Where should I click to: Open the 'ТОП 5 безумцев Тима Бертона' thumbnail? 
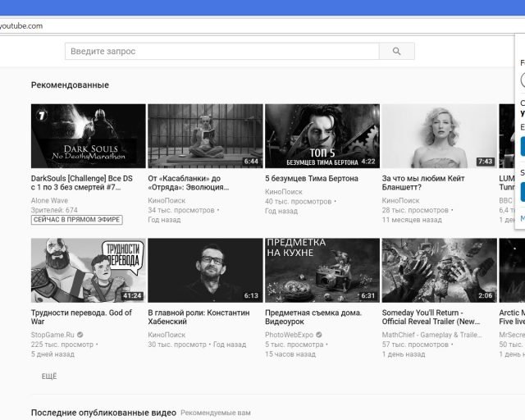[322, 136]
